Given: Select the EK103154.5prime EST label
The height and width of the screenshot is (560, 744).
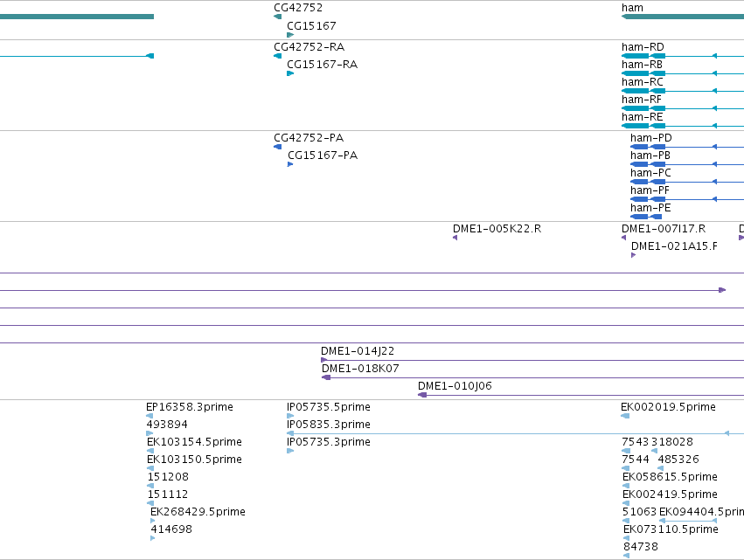Looking at the screenshot, I should (194, 442).
